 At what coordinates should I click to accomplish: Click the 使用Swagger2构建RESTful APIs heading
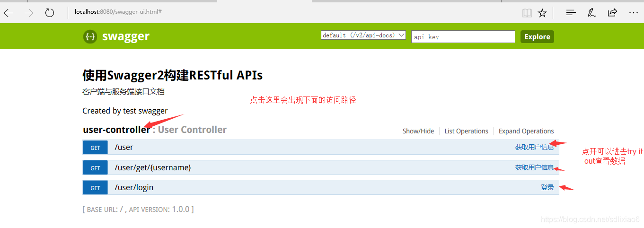pos(172,75)
